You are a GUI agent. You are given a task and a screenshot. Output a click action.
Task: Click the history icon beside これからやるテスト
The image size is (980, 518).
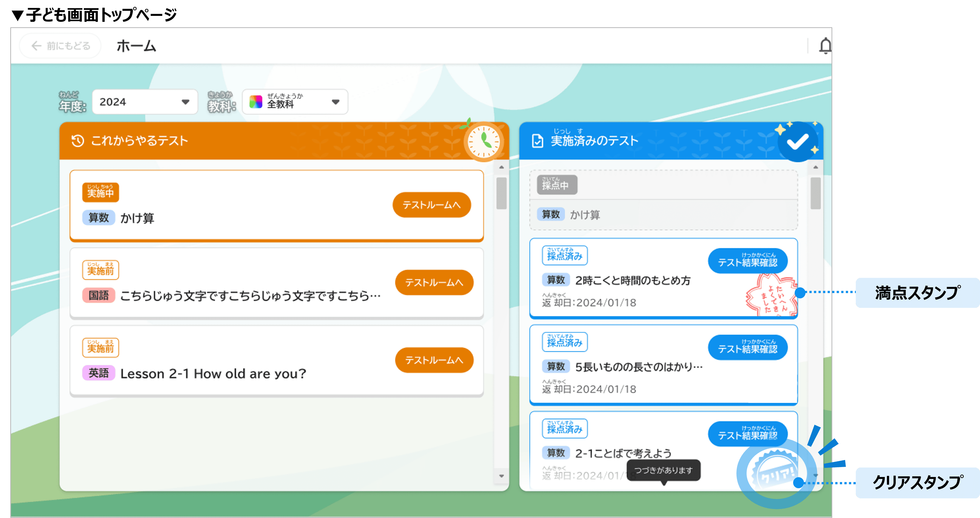coord(78,141)
